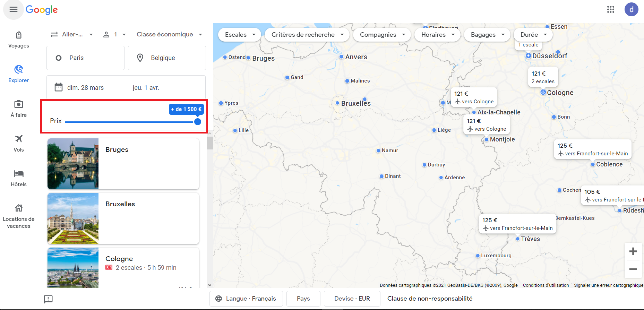Open the Horaires filter

(438, 35)
